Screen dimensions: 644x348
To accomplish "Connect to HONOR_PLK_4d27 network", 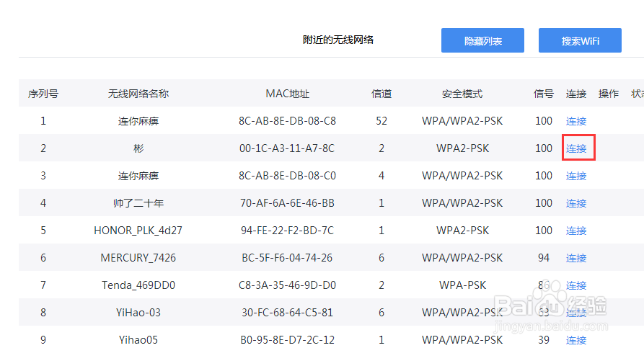I will coord(576,231).
